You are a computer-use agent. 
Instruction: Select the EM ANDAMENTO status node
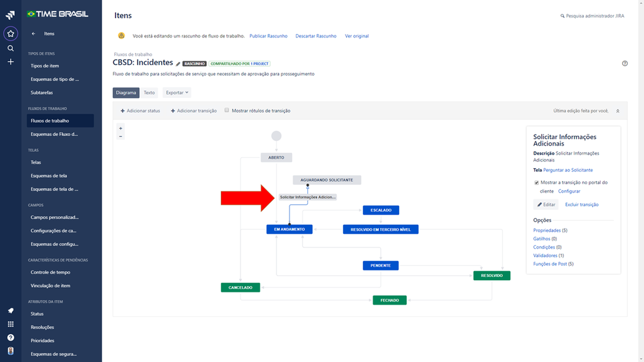[289, 229]
